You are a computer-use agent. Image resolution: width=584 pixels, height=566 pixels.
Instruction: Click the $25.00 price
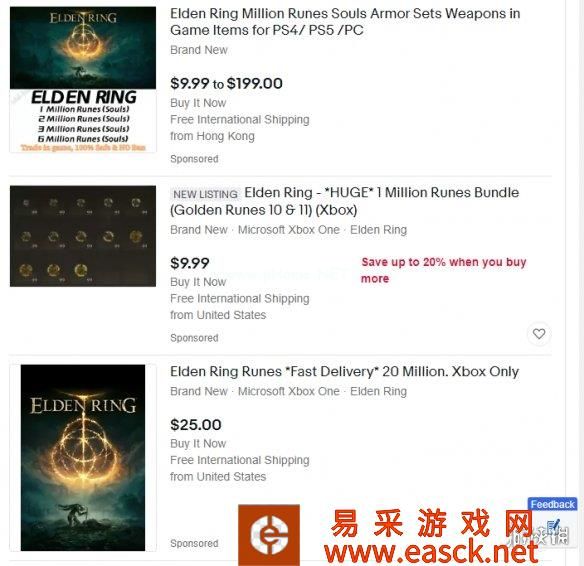pyautogui.click(x=196, y=424)
